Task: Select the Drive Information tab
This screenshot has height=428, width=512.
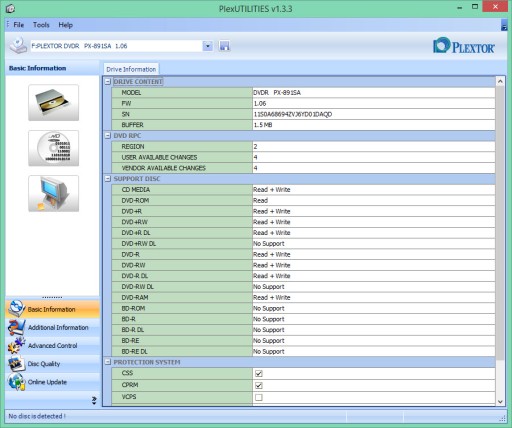Action: point(131,69)
